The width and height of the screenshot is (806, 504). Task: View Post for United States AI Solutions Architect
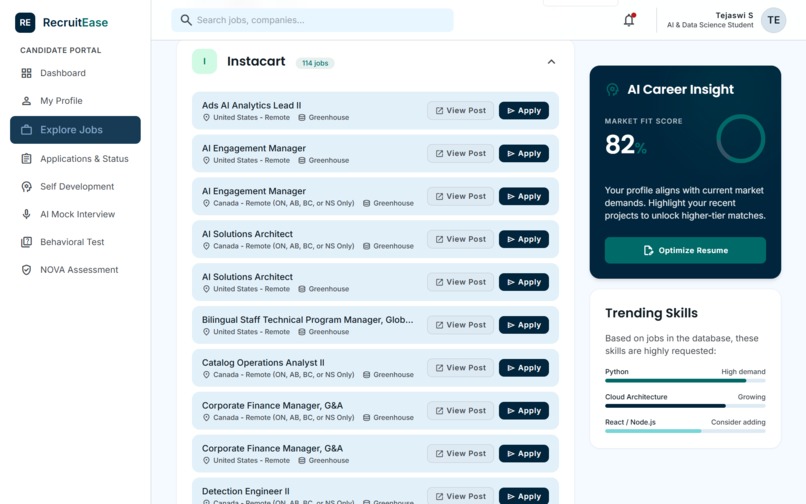461,282
